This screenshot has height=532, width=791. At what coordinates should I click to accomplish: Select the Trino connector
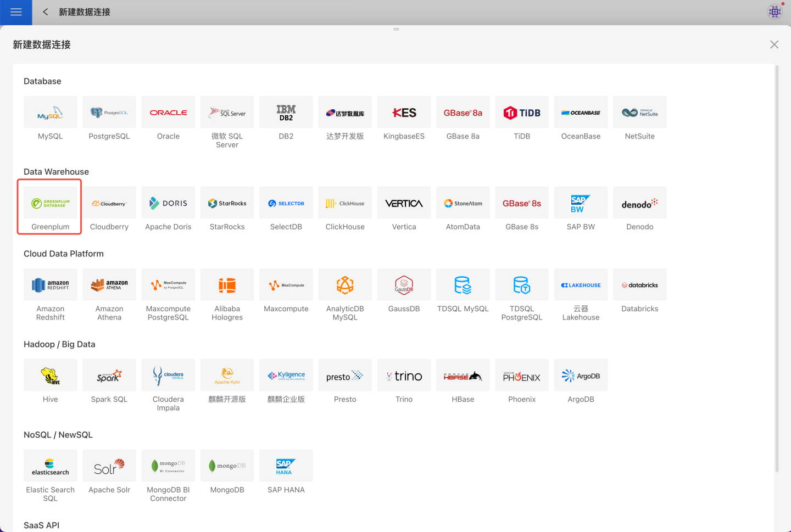tap(404, 376)
